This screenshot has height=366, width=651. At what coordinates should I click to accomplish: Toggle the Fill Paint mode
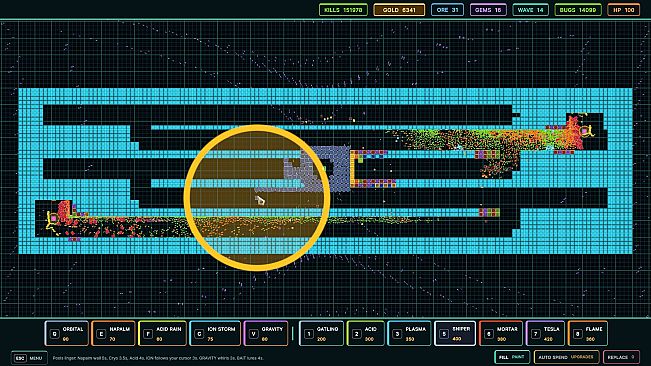[512, 357]
